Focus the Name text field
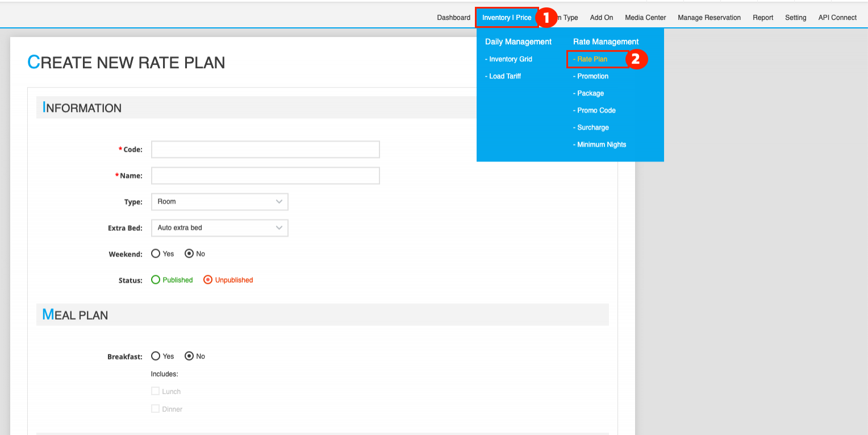This screenshot has width=868, height=435. [265, 176]
